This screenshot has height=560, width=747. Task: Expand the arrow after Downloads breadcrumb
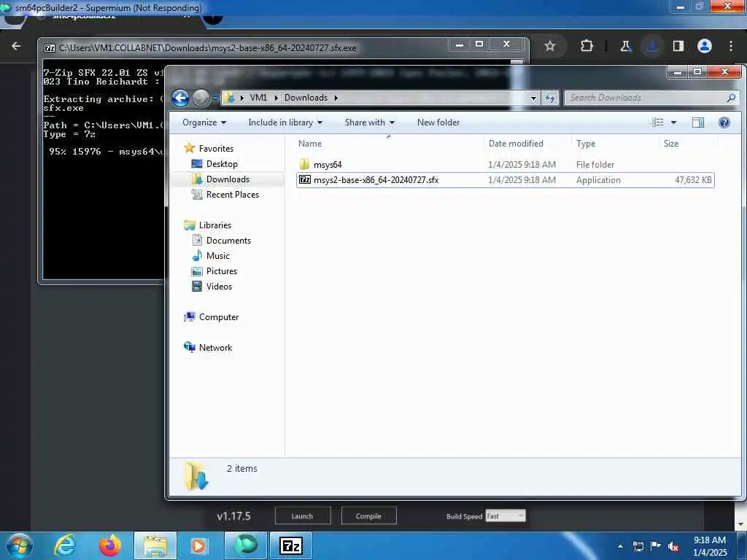(336, 98)
